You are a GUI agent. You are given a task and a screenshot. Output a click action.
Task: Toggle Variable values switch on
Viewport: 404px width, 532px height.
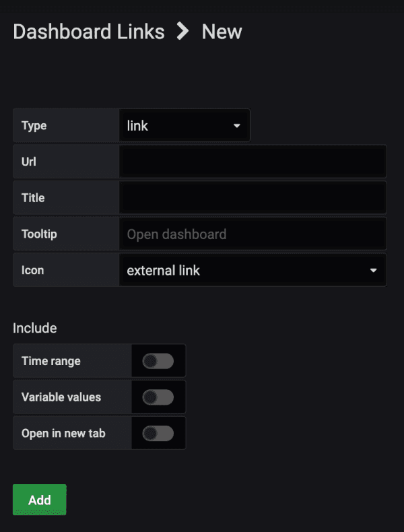tap(158, 397)
